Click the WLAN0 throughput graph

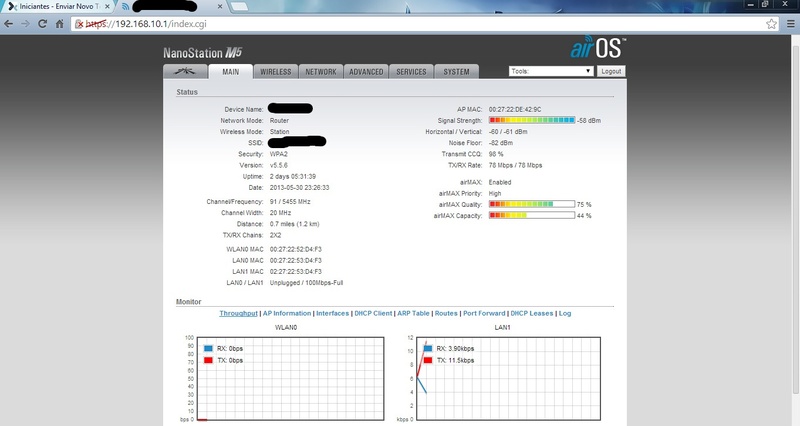(290, 379)
